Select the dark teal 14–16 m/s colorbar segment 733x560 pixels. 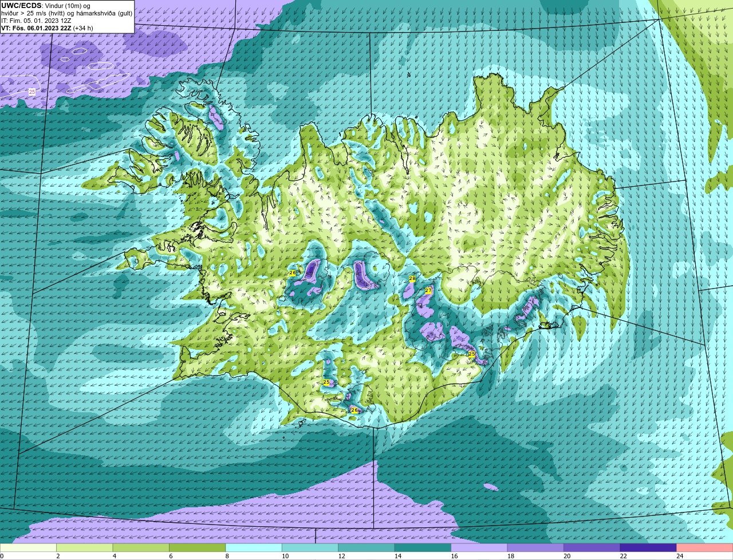tap(423, 547)
